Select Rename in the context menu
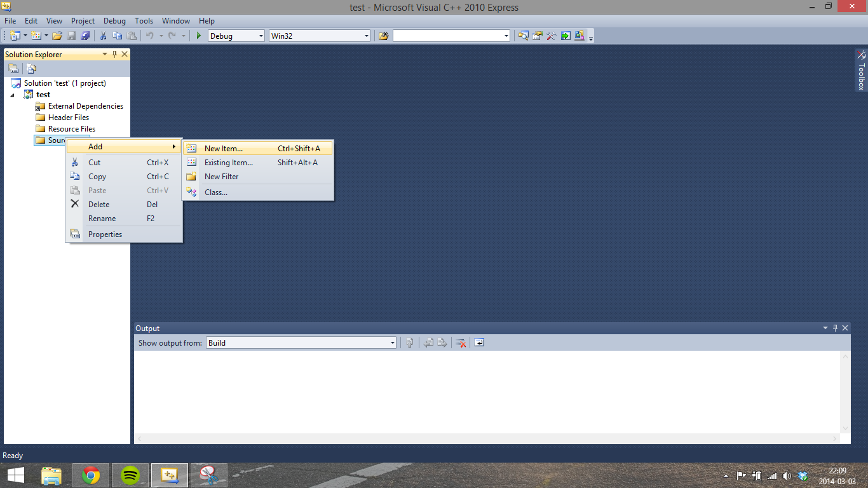 coord(124,219)
